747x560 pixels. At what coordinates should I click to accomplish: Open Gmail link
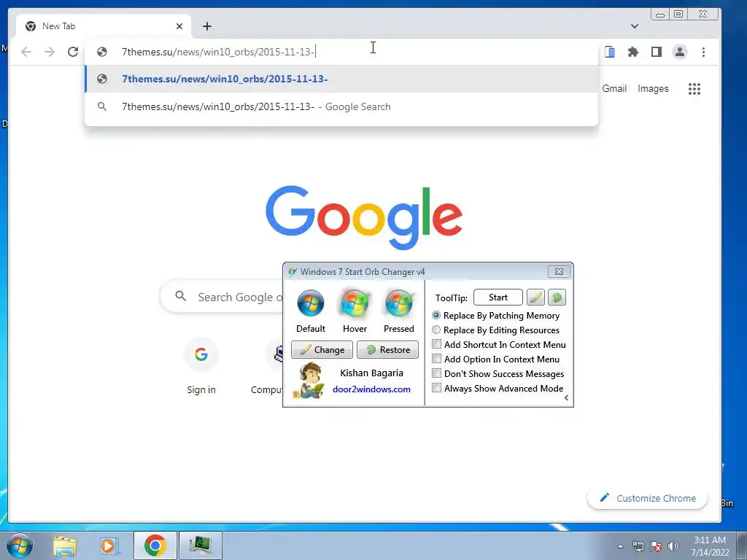pos(614,88)
